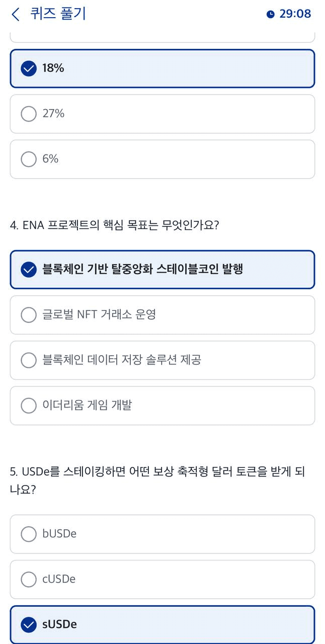Tap the checkmark icon on the 18% answer
The height and width of the screenshot is (644, 325).
click(29, 68)
